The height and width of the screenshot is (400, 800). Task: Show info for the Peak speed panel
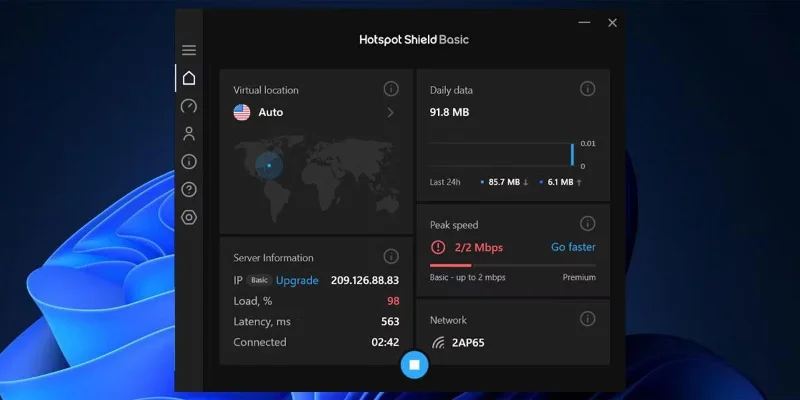[x=587, y=223]
